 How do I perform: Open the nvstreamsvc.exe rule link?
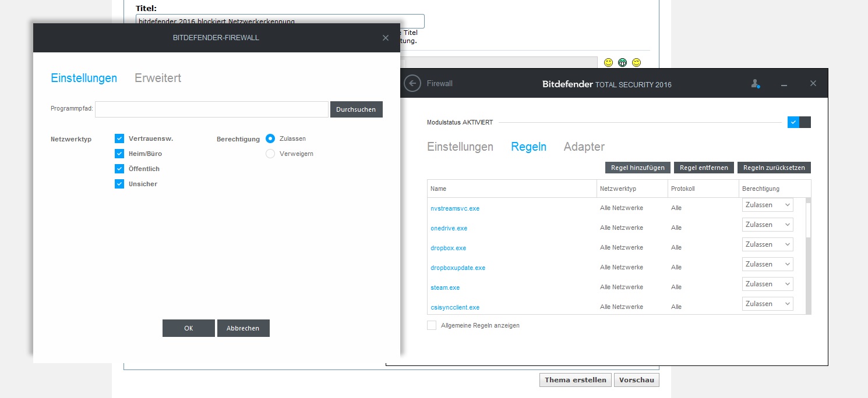[x=455, y=208]
